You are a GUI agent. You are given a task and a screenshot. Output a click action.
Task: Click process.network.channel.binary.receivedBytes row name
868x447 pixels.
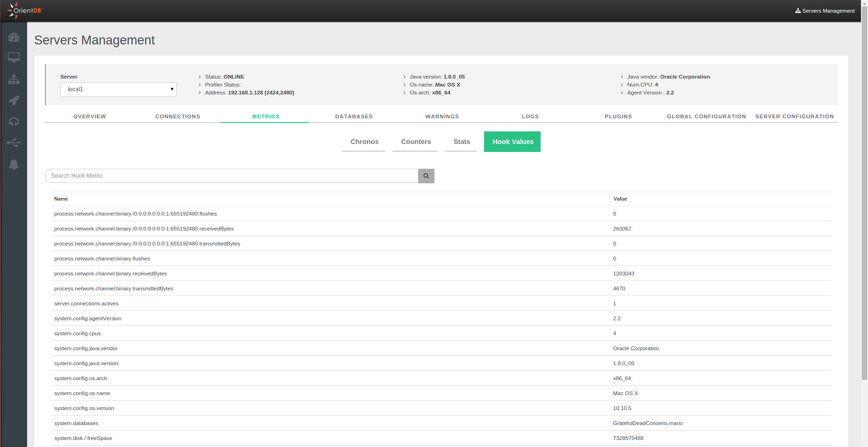[x=110, y=274]
